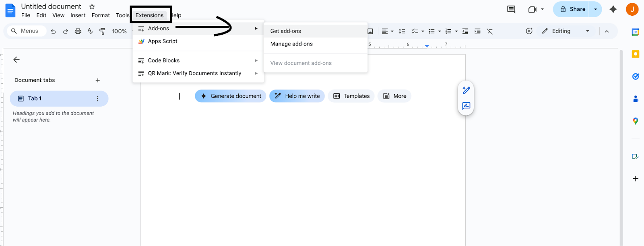Activate the Paint format roller tool
The width and height of the screenshot is (644, 246).
102,31
